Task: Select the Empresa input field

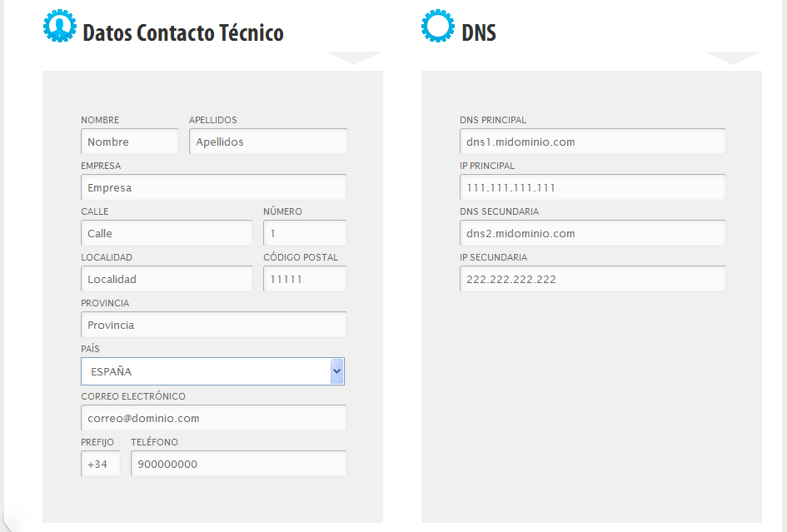Action: [213, 187]
